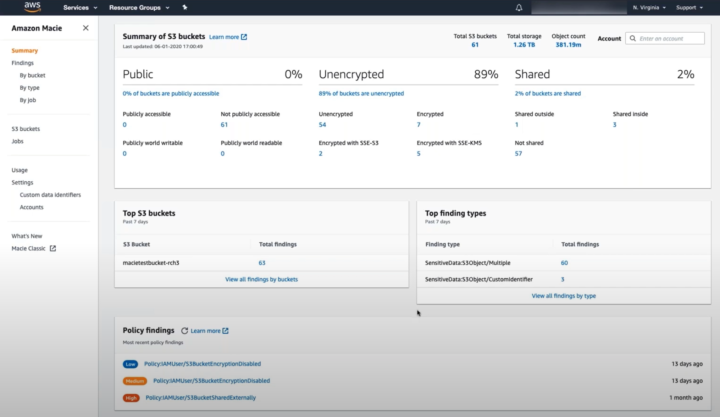This screenshot has height=417, width=720.
Task: Click 89% of buckets are unencrypted
Action: (361, 94)
